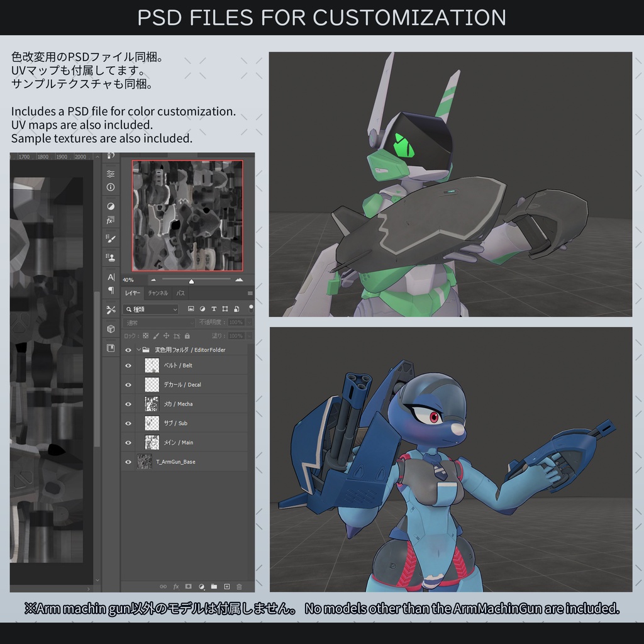Viewport: 644px width, 644px height.
Task: Select the デカール / Decal layer name
Action: (182, 385)
